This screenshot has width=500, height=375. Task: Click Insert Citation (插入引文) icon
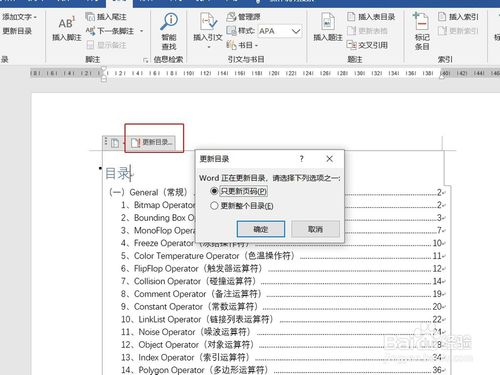208,22
